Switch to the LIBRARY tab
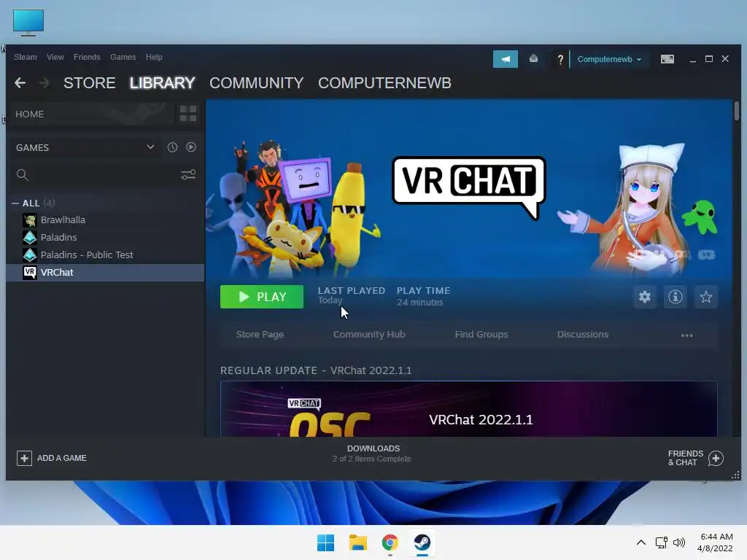Screen dimensions: 747x560 [x=162, y=83]
